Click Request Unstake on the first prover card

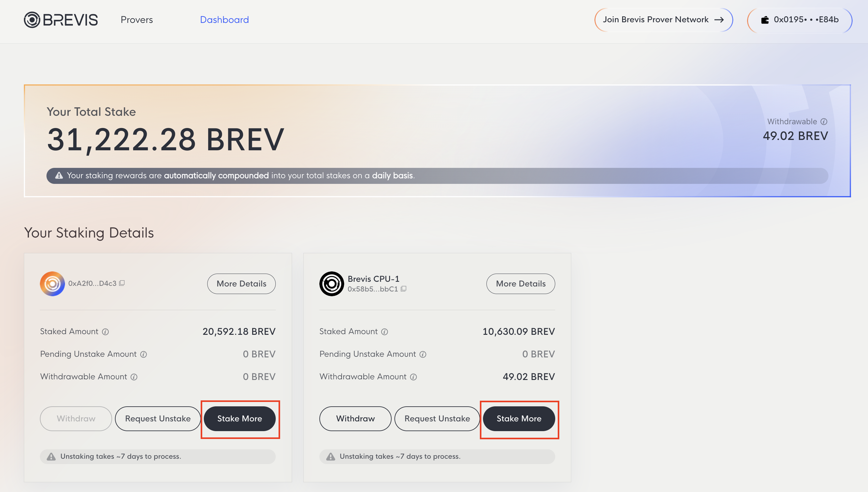[158, 419]
